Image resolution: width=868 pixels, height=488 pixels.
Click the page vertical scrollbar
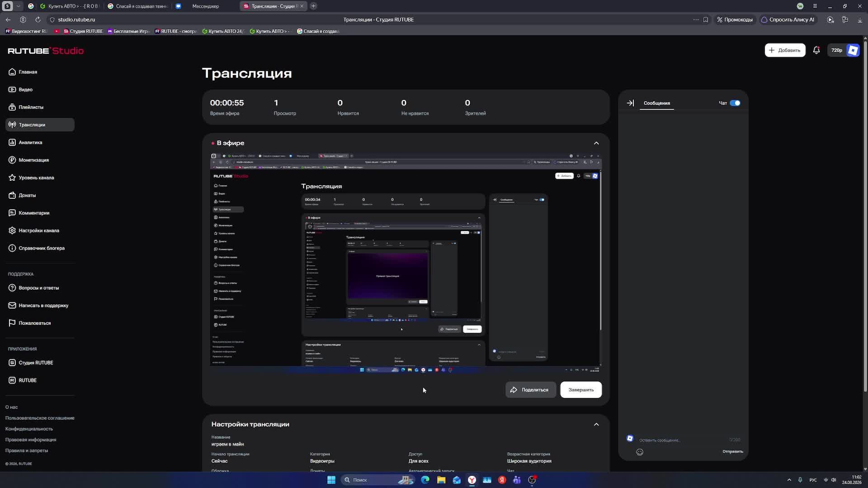click(x=865, y=217)
